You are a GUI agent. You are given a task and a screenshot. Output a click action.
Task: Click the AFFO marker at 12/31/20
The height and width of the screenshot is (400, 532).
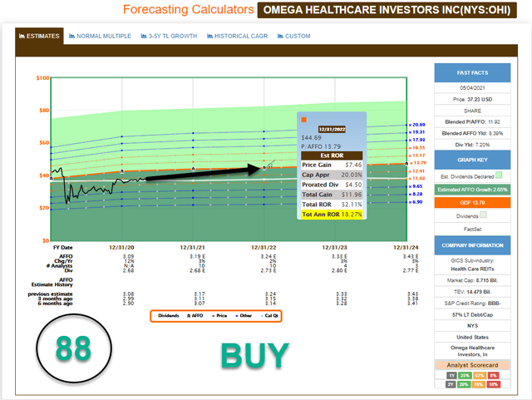pyautogui.click(x=122, y=171)
